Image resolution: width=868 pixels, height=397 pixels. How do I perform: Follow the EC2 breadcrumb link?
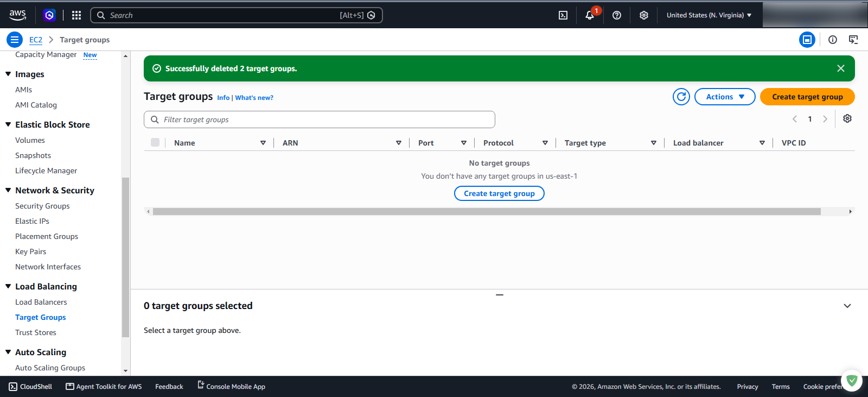click(36, 40)
